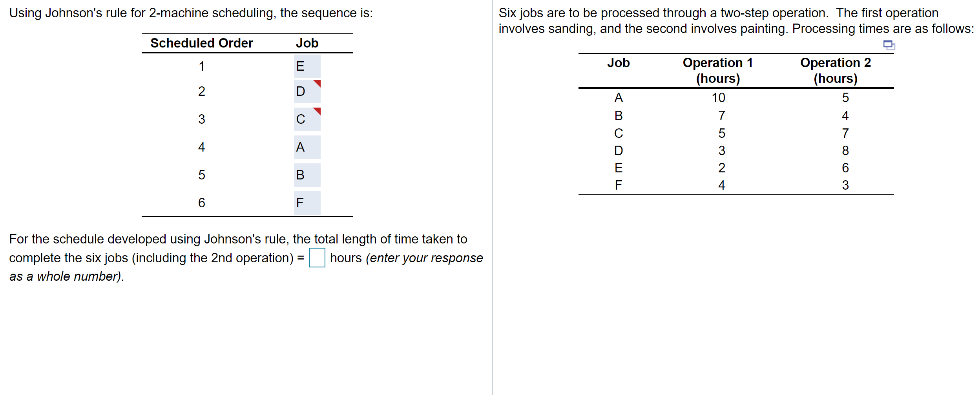980x395 pixels.
Task: Click job D's Operation 2 value of 8
Action: click(845, 151)
